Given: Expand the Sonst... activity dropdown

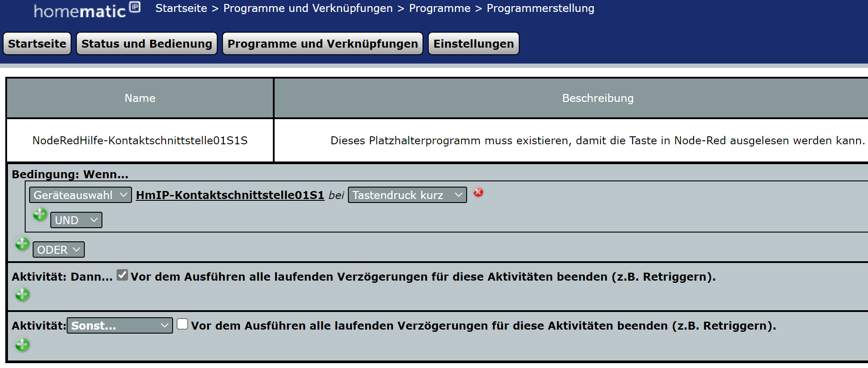Looking at the screenshot, I should 120,326.
